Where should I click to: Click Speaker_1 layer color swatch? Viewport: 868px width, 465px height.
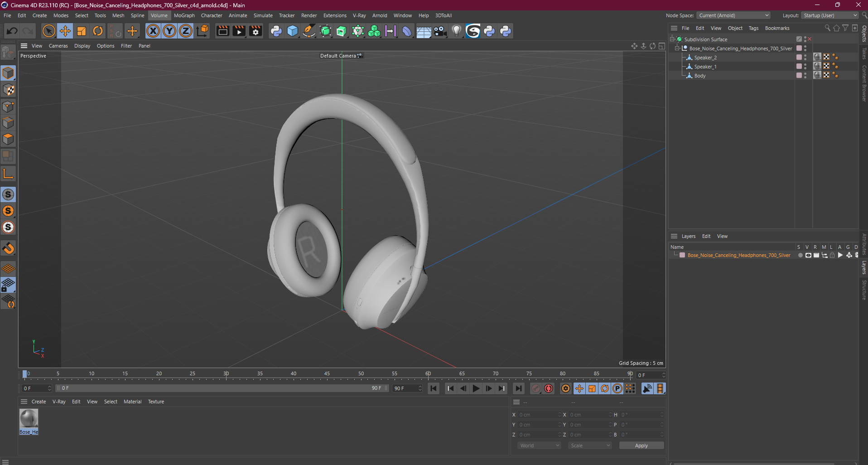pyautogui.click(x=799, y=67)
